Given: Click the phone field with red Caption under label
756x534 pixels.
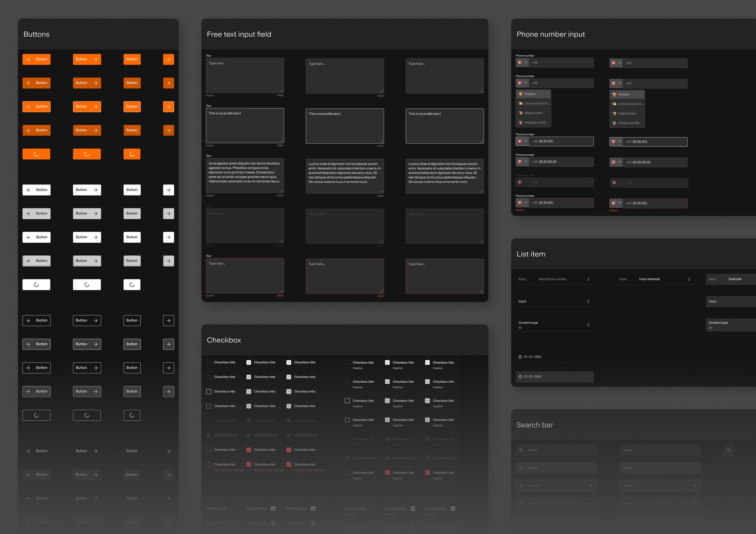Looking at the screenshot, I should (561, 203).
